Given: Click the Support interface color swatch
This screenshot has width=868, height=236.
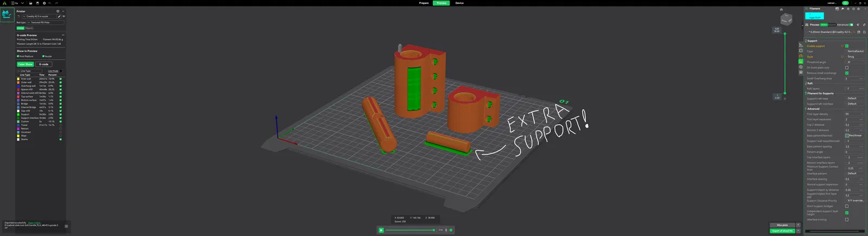Looking at the screenshot, I should click(18, 118).
